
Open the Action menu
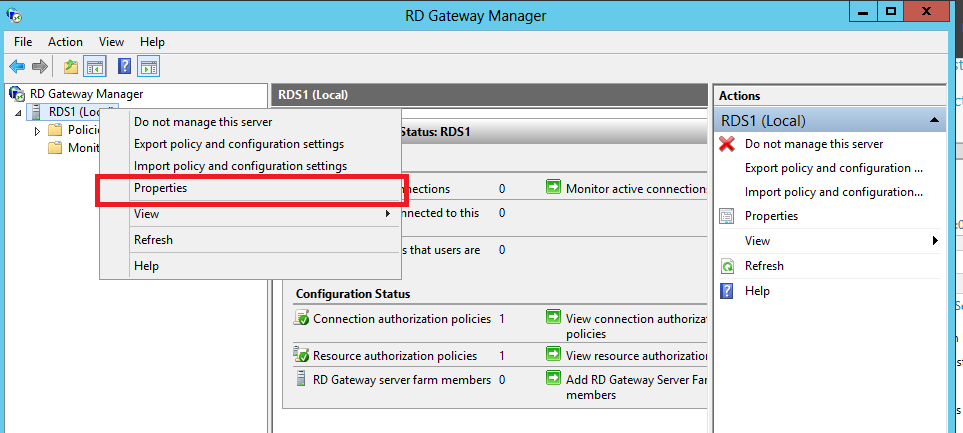(x=65, y=42)
